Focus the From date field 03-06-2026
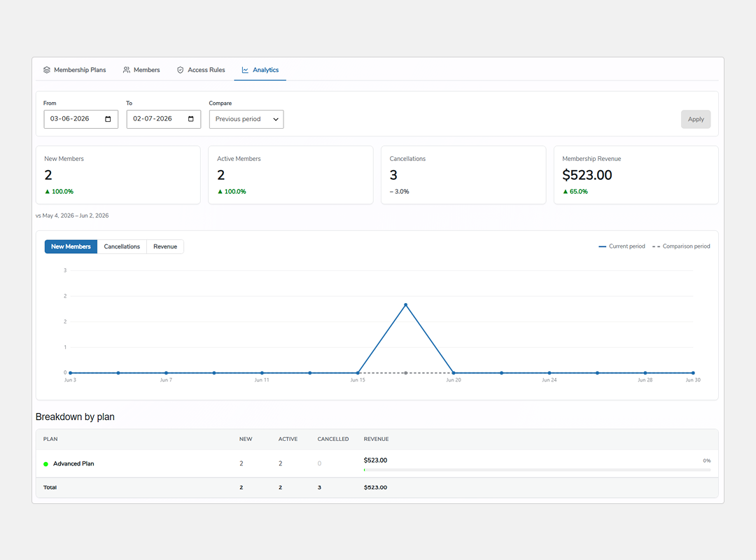Image resolution: width=756 pixels, height=560 pixels. tap(80, 119)
